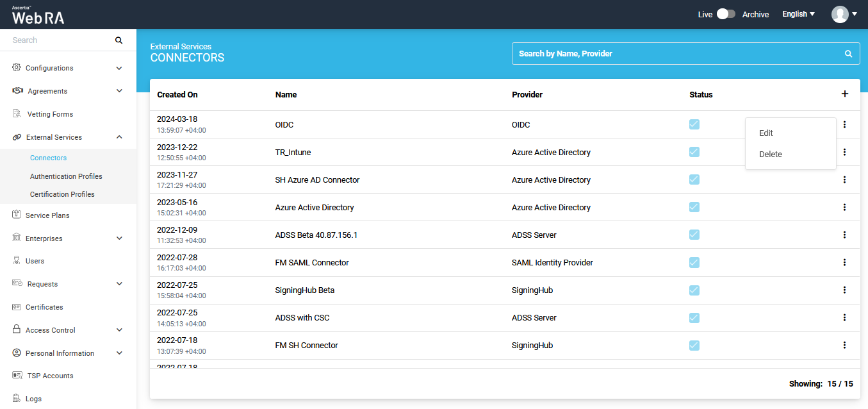Go to TSP Accounts section
The width and height of the screenshot is (868, 409).
click(50, 376)
